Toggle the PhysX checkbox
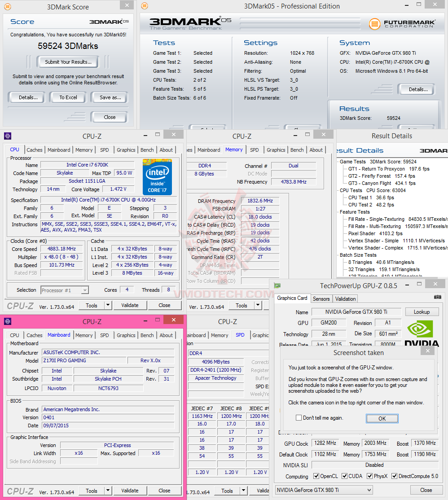 pyautogui.click(x=370, y=476)
